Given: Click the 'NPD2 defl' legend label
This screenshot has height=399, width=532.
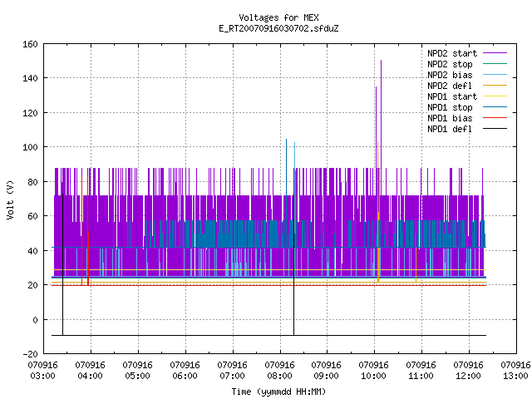Looking at the screenshot, I should 450,86.
